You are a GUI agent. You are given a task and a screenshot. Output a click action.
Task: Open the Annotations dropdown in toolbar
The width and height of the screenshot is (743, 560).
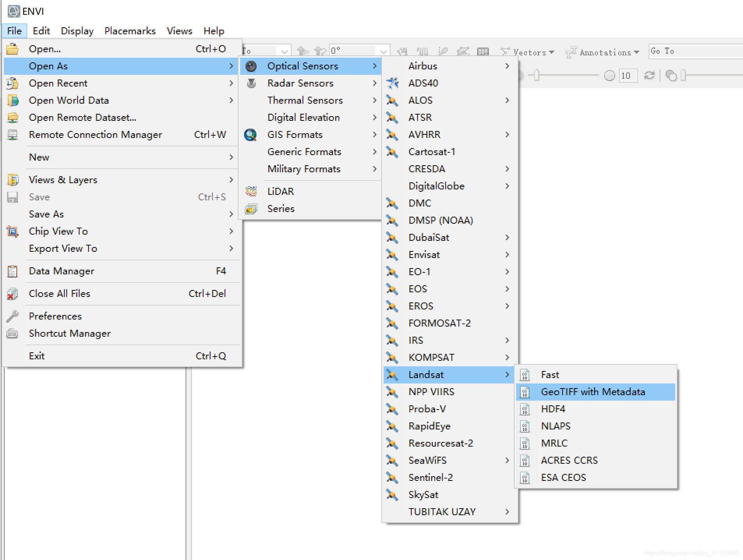[x=603, y=52]
